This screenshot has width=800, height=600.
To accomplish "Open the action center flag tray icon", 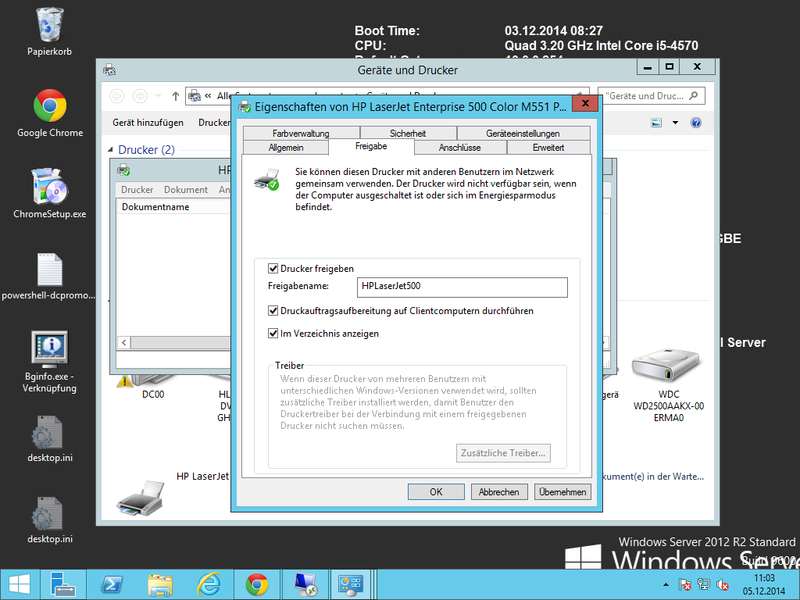I will point(685,585).
